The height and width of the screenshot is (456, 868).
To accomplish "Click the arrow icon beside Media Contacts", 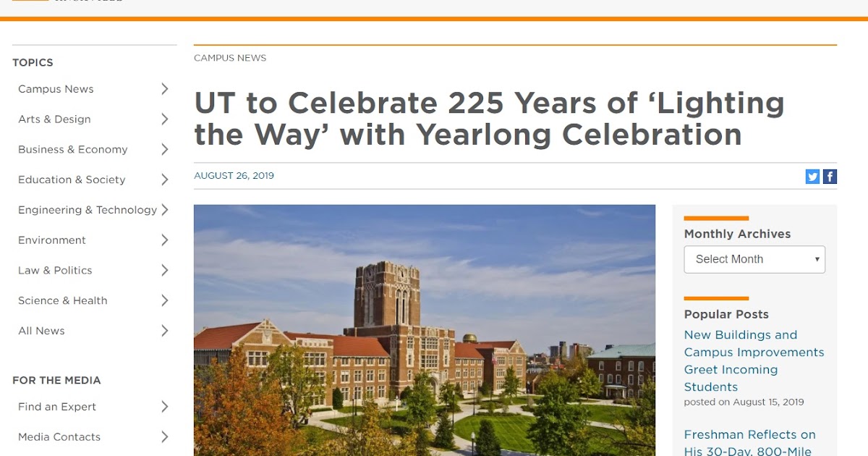I will coord(166,436).
